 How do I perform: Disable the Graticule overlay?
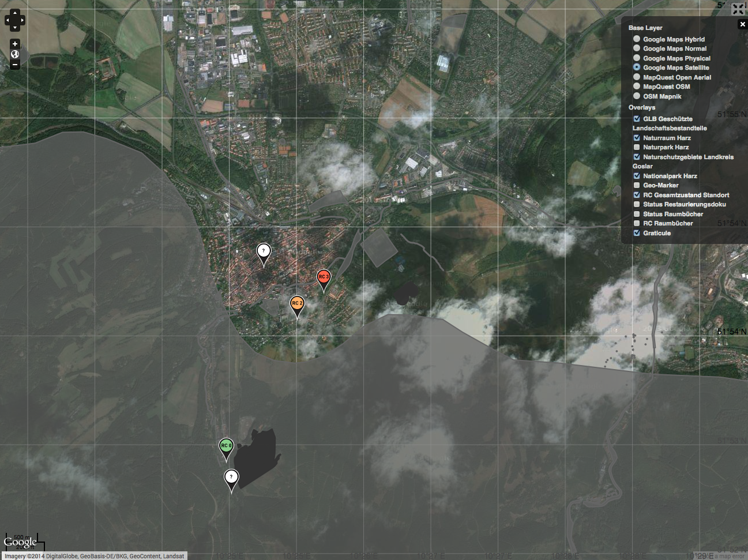[x=637, y=233]
